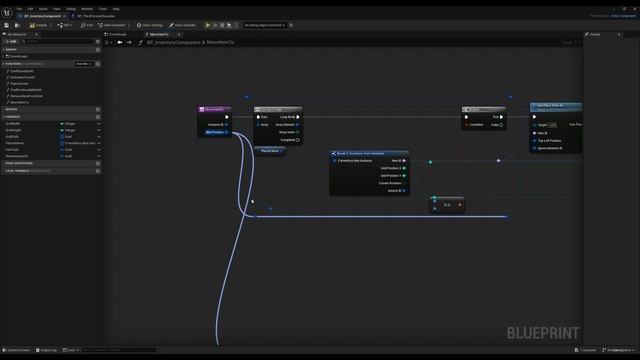Add local variable with plus icon
The width and height of the screenshot is (640, 360).
(x=98, y=171)
